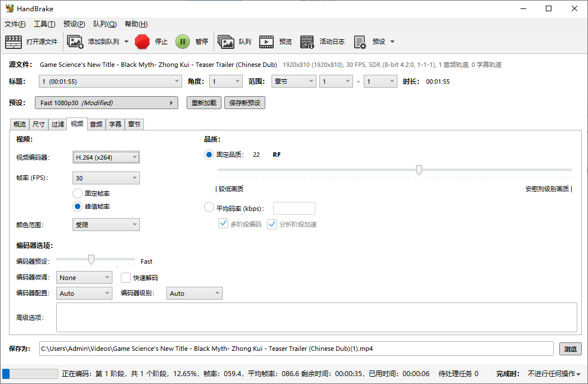Open the Queue window icon
This screenshot has width=588, height=384.
click(226, 42)
